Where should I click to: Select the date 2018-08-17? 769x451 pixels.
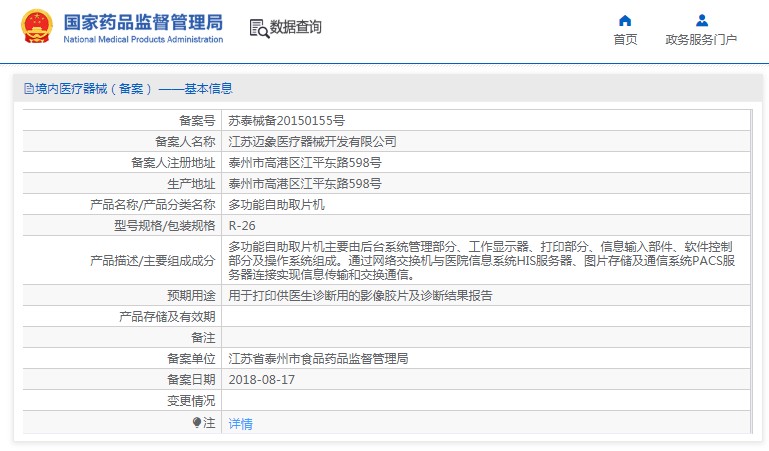pos(261,379)
